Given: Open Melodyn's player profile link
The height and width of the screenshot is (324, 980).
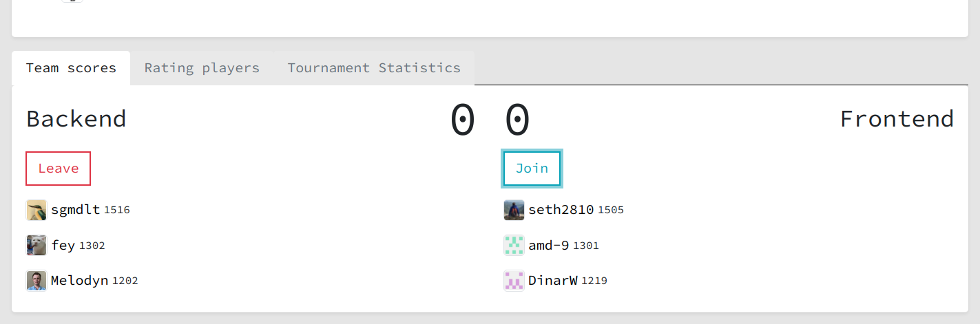Looking at the screenshot, I should [x=80, y=281].
